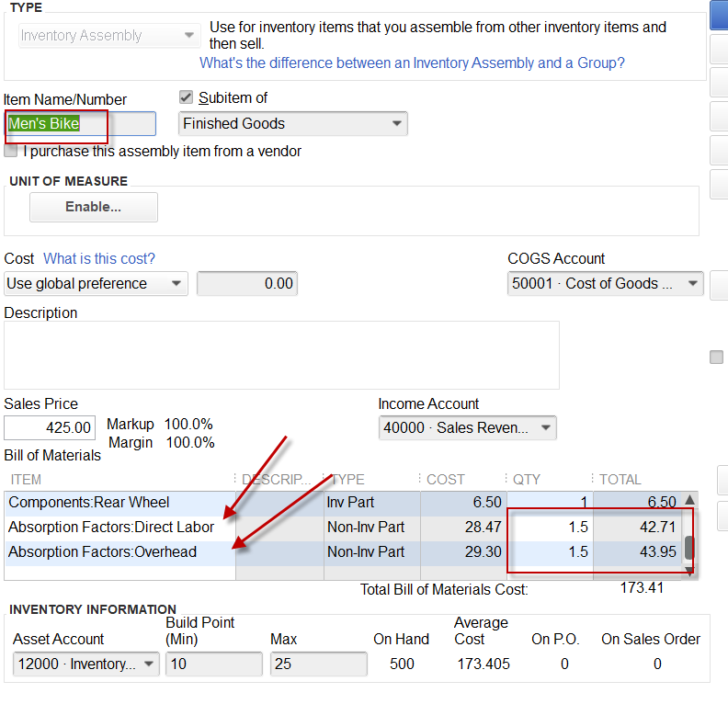The height and width of the screenshot is (704, 728).
Task: Check I purchase this assembly item from vendor
Action: pyautogui.click(x=11, y=151)
